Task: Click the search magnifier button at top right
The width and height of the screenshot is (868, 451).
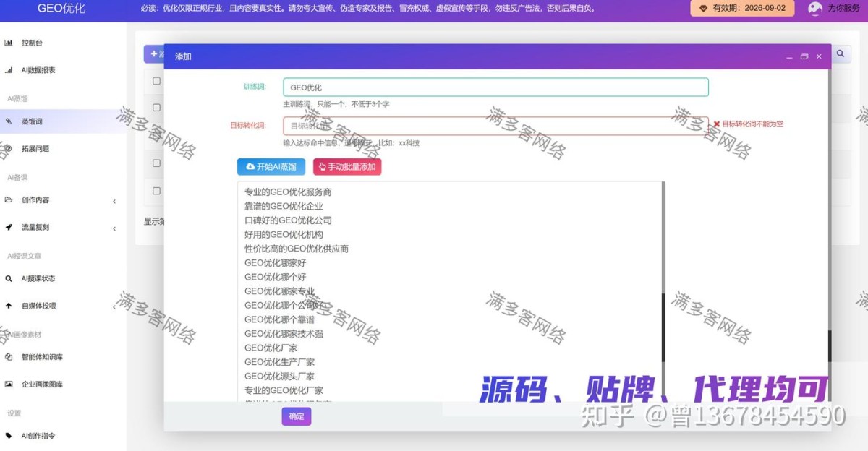Action: point(840,53)
